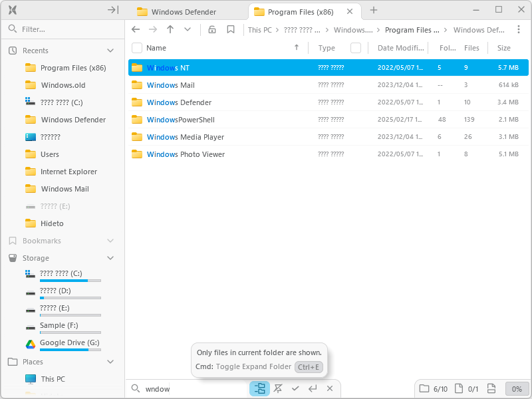Click the document icon in the status bar
Image resolution: width=532 pixels, height=399 pixels.
(x=491, y=389)
